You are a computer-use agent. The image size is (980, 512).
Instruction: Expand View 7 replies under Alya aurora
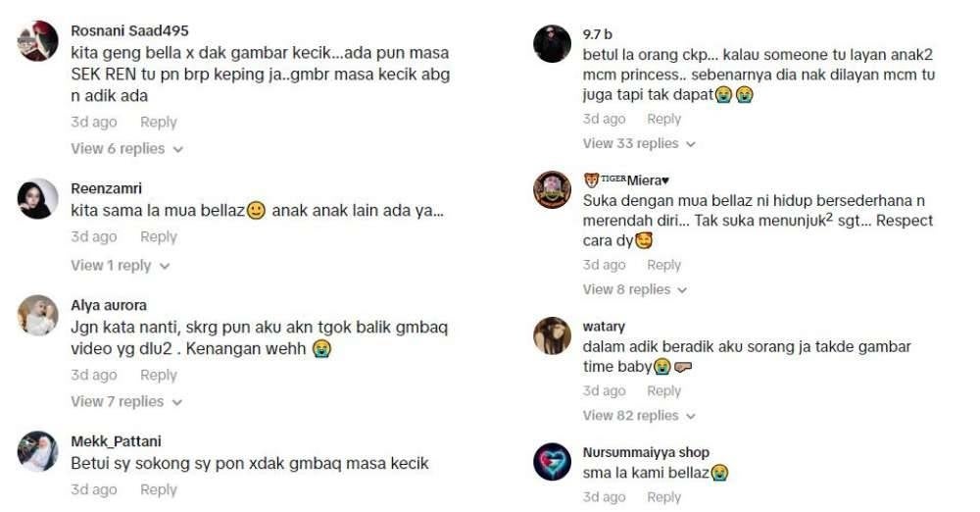click(126, 402)
